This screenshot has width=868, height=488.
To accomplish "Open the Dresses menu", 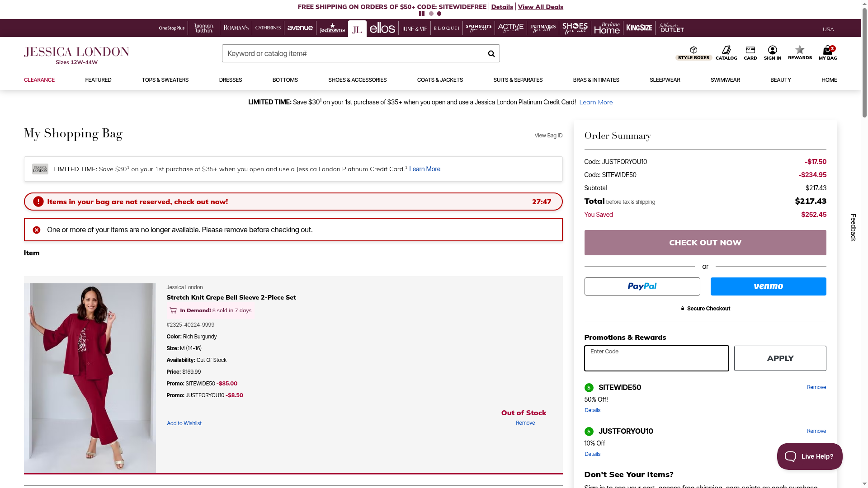I will tap(230, 80).
